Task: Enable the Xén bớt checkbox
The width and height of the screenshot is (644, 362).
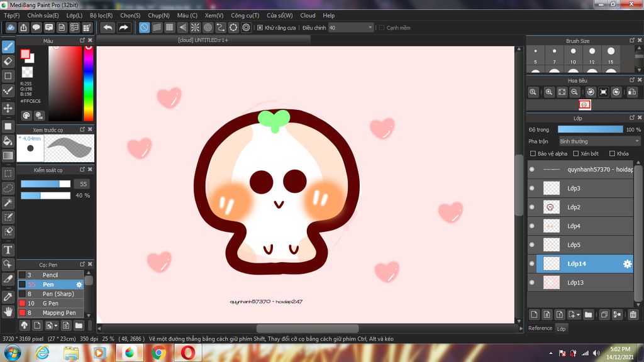Action: pyautogui.click(x=576, y=153)
